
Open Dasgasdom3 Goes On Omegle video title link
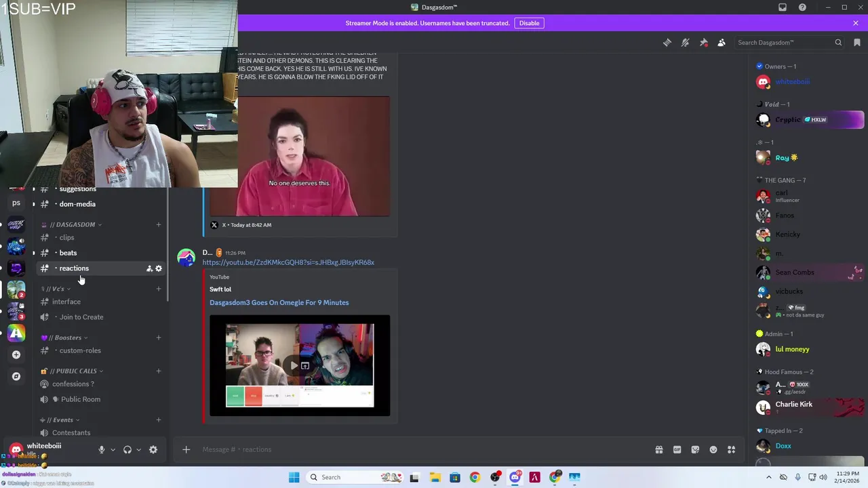[x=279, y=302]
